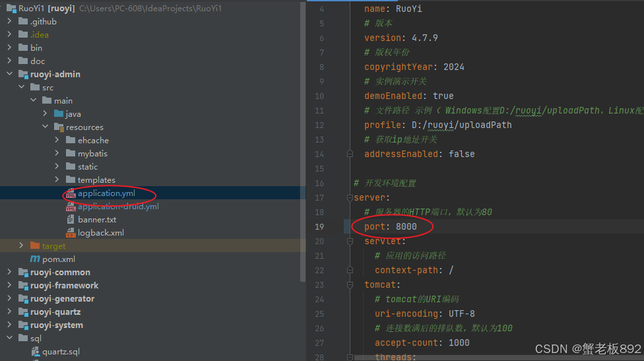644x361 pixels.
Task: Expand the doc folder chevron
Action: 9,61
